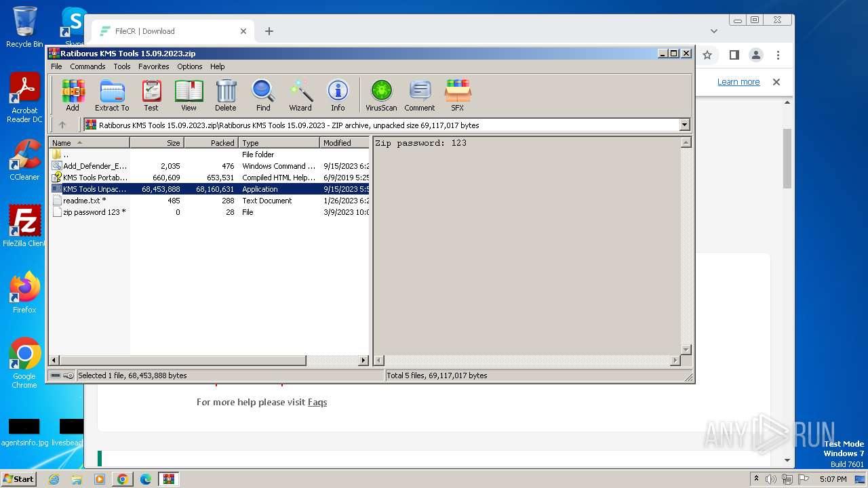This screenshot has width=868, height=488.
Task: Sort by the Type column header
Action: [279, 142]
